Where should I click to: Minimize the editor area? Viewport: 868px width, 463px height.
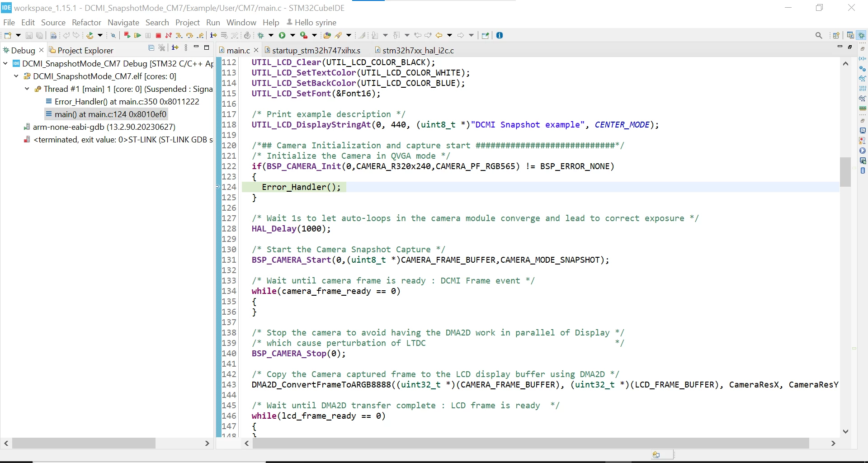click(x=840, y=47)
